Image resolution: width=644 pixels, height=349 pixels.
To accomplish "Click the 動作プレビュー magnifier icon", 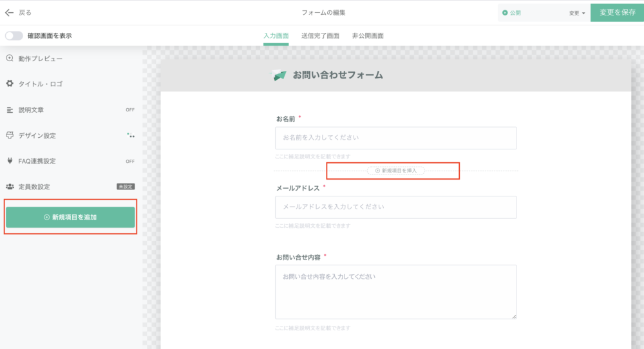I will click(x=10, y=59).
